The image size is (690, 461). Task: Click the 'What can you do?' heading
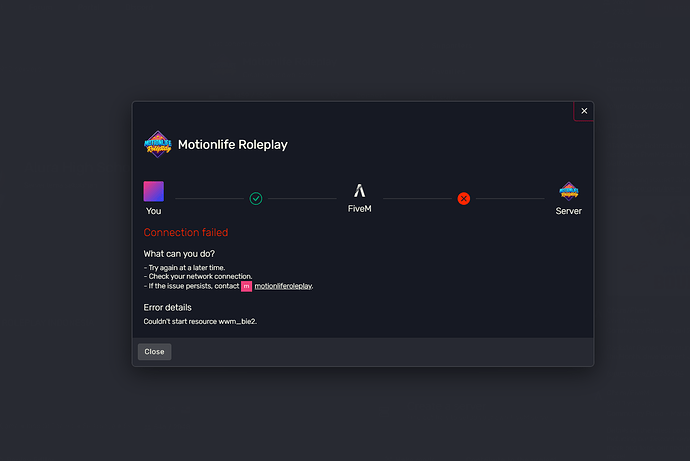pyautogui.click(x=179, y=254)
